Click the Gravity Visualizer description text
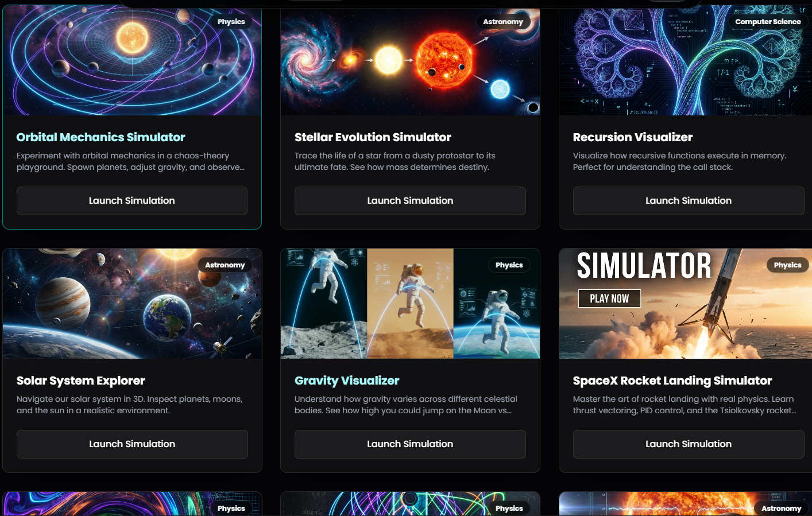Viewport: 812px width, 516px height. click(x=406, y=405)
